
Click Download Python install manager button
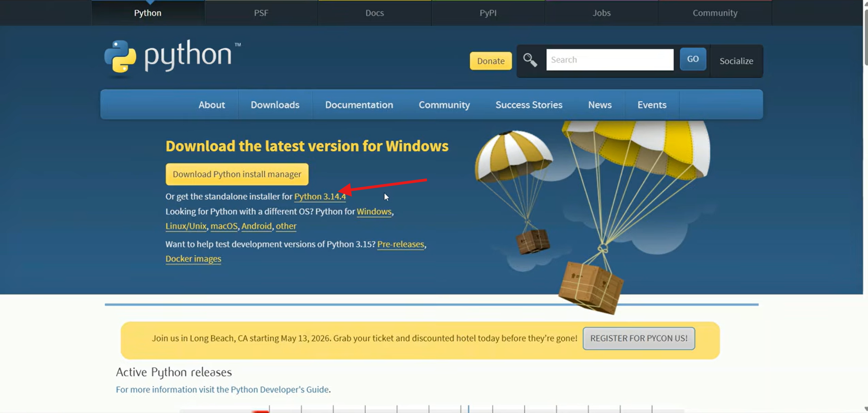237,174
